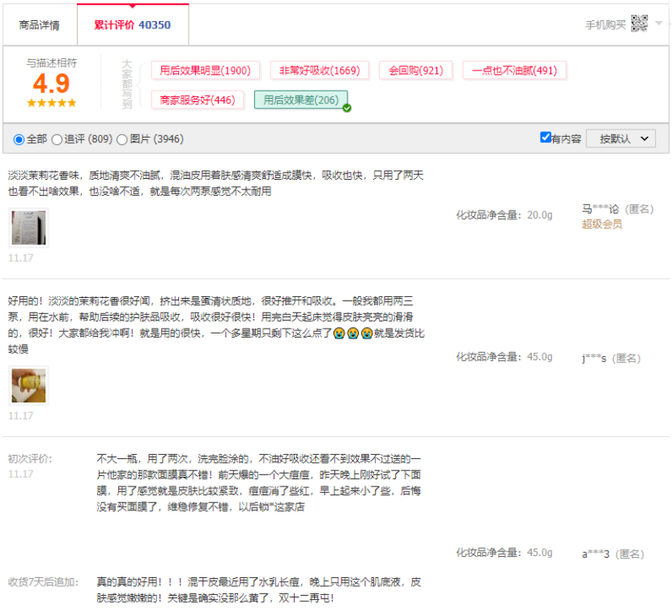Select the 全部 radio button

click(x=19, y=139)
